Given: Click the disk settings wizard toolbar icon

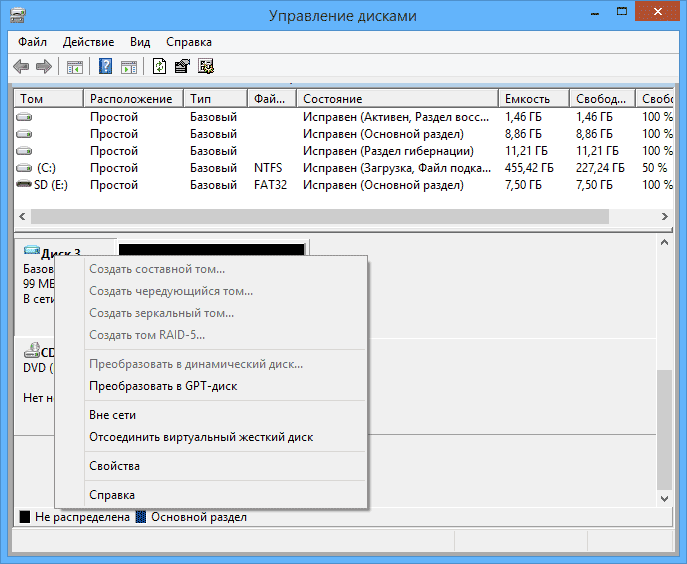Looking at the screenshot, I should click(206, 67).
